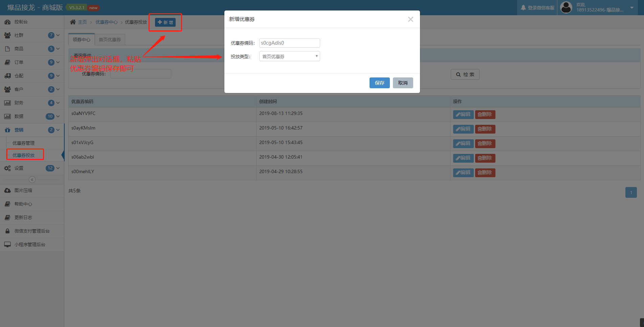Image resolution: width=644 pixels, height=327 pixels.
Task: Click the 检索 search button
Action: click(465, 74)
